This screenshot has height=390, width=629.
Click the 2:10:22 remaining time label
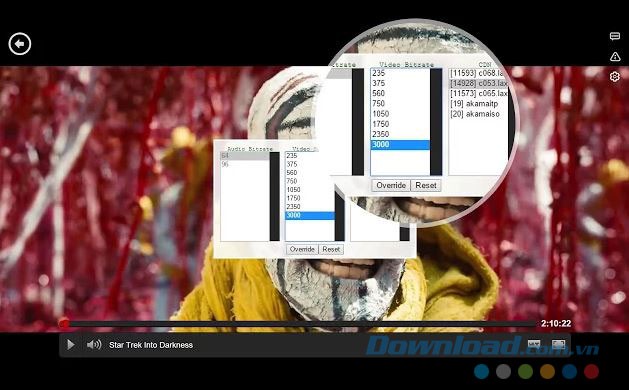click(556, 323)
